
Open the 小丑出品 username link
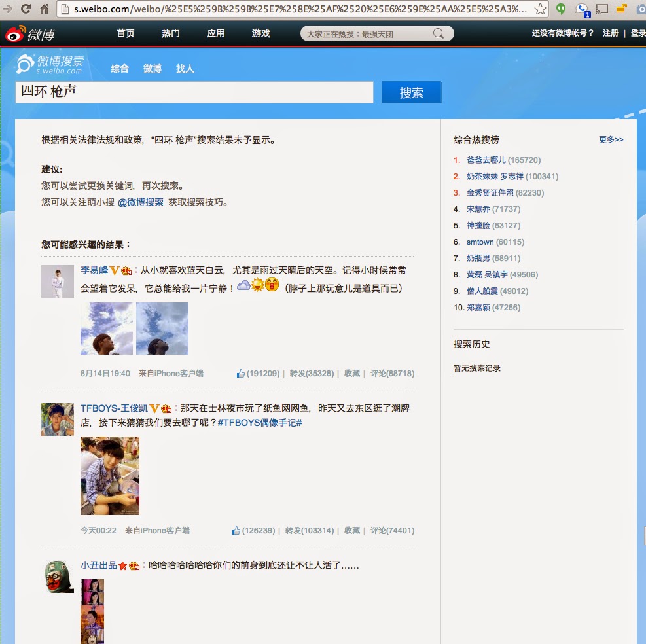(x=99, y=565)
